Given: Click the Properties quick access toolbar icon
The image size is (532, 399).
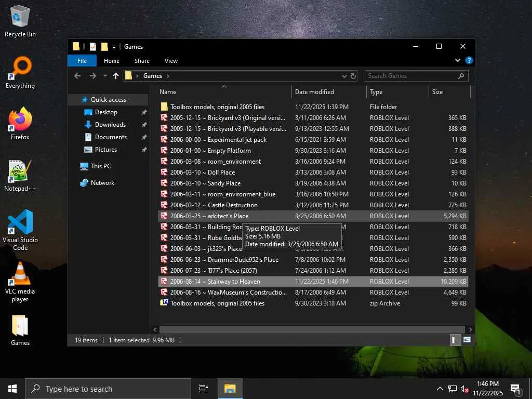Looking at the screenshot, I should (x=92, y=47).
